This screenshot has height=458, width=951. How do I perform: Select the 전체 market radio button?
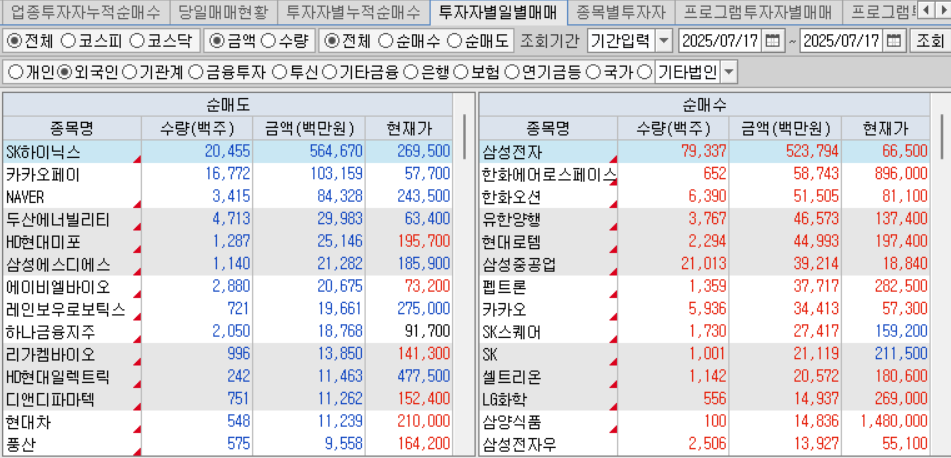coord(14,41)
